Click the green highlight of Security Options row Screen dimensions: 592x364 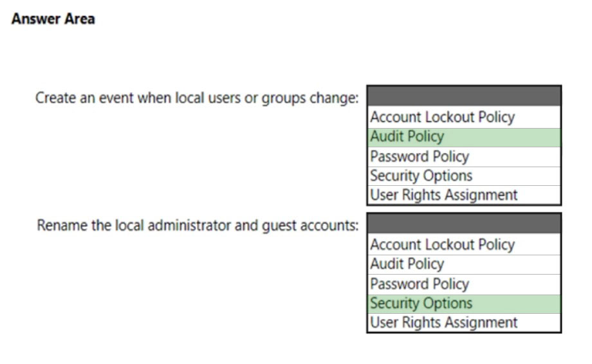464,304
